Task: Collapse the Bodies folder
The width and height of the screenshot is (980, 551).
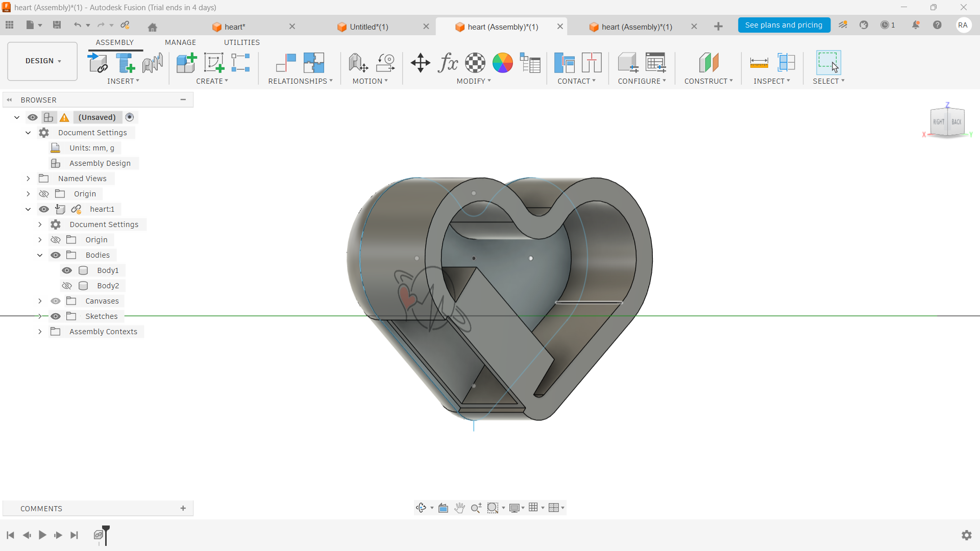Action: click(40, 255)
